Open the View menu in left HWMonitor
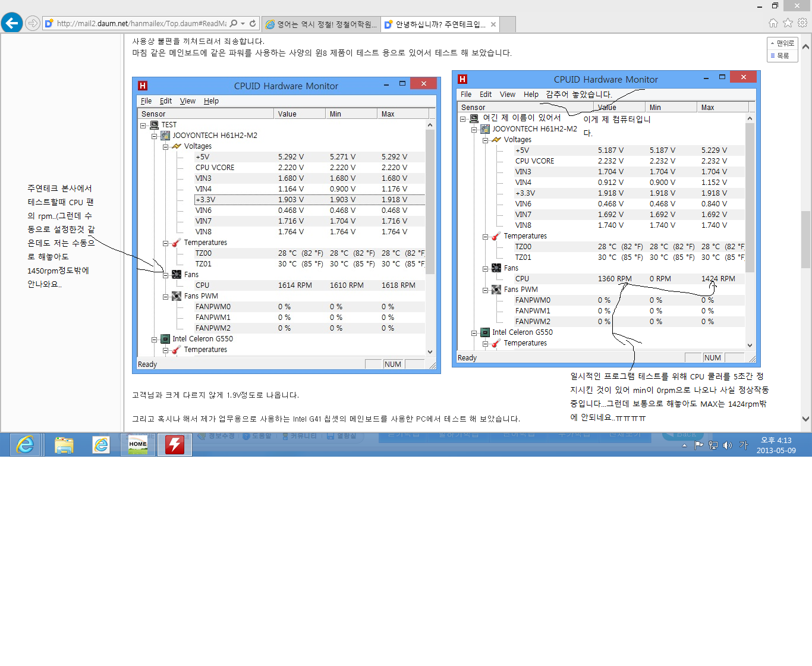The height and width of the screenshot is (666, 812). (x=188, y=101)
